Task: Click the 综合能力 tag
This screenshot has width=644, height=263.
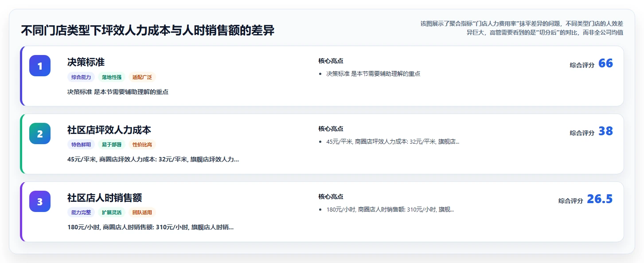Action: click(x=81, y=77)
